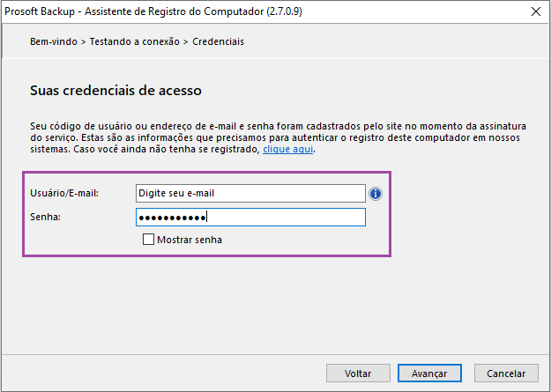
Task: Enable the Mostrar senha checkbox
Action: 148,240
